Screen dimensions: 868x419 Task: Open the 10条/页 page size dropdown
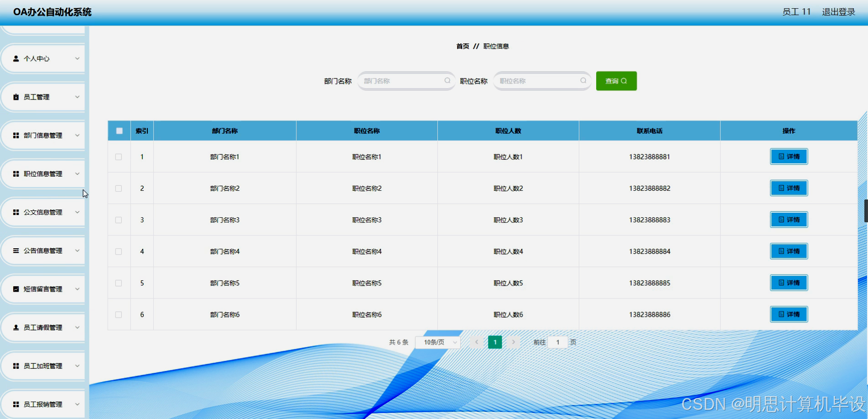coord(437,342)
